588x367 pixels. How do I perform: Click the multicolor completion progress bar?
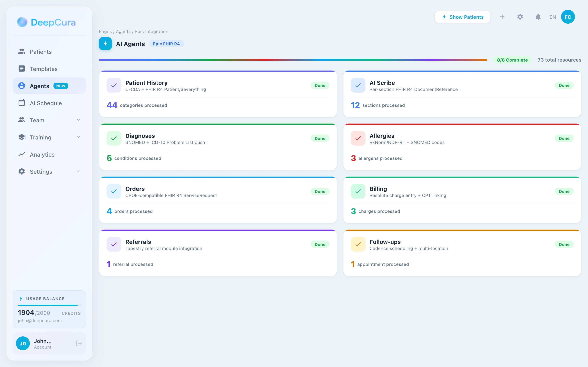tap(293, 60)
